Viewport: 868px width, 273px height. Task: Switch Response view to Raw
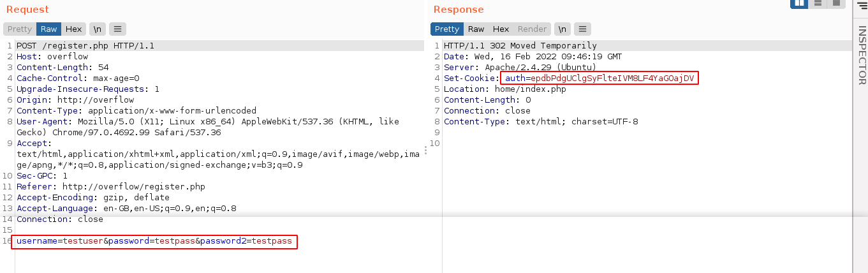(x=476, y=29)
